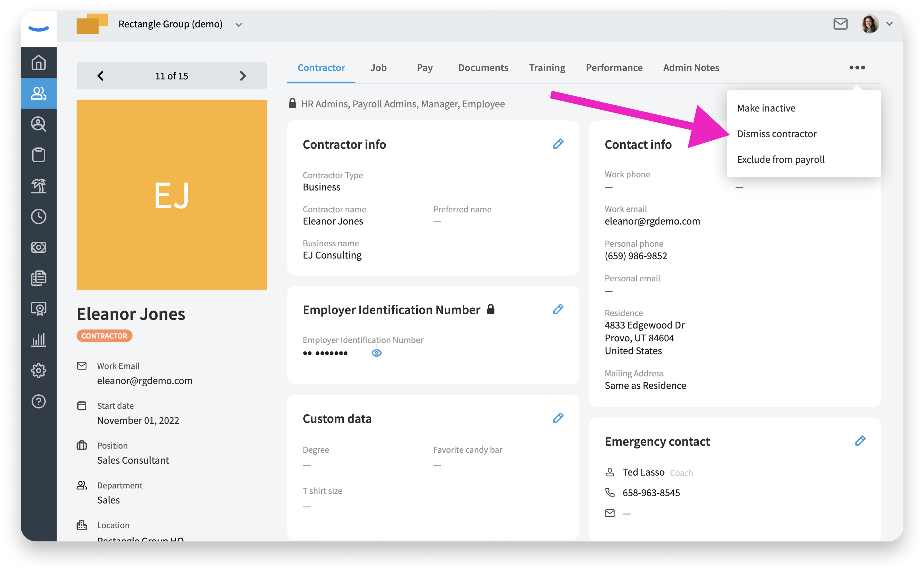Open the money Payroll icon in the sidebar
Image resolution: width=924 pixels, height=572 pixels.
pyautogui.click(x=38, y=247)
